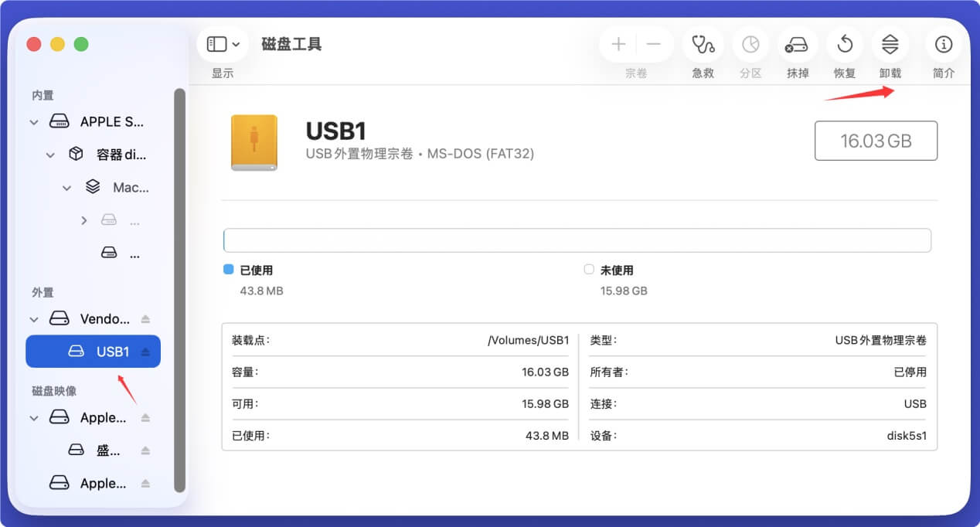This screenshot has width=980, height=527.
Task: Eject the Apple... disk image
Action: [x=145, y=417]
